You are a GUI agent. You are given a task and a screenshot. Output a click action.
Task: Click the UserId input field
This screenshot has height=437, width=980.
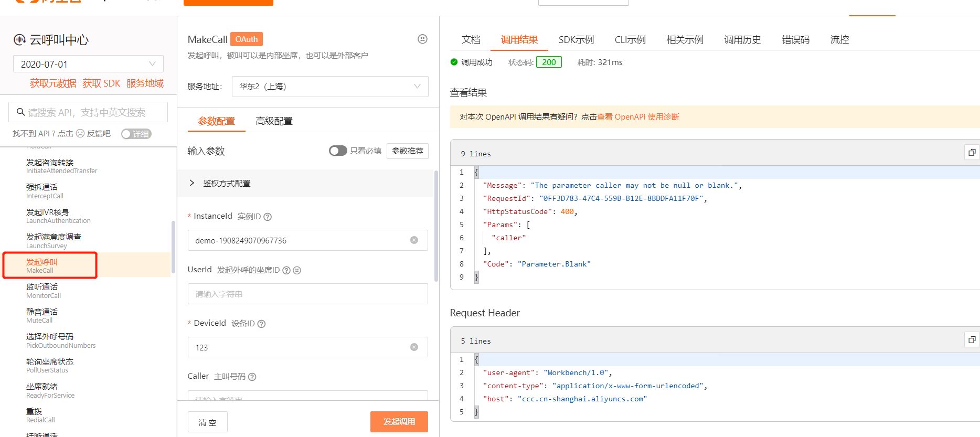(x=307, y=294)
